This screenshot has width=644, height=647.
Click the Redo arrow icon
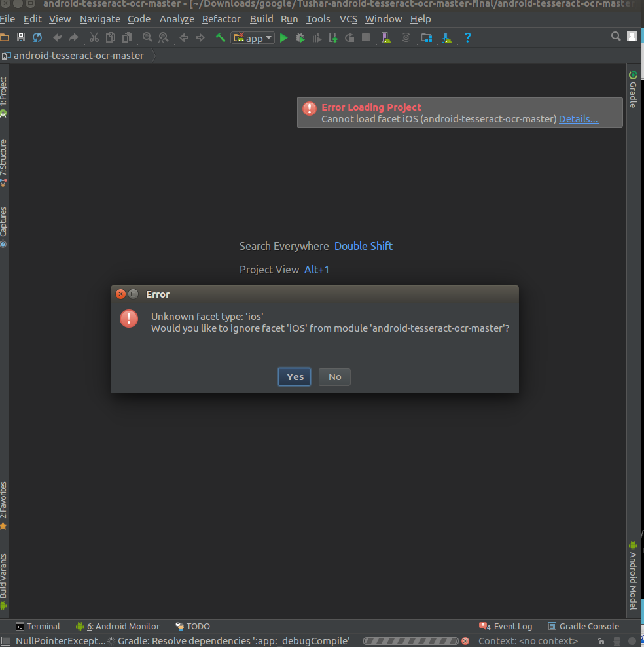click(73, 37)
